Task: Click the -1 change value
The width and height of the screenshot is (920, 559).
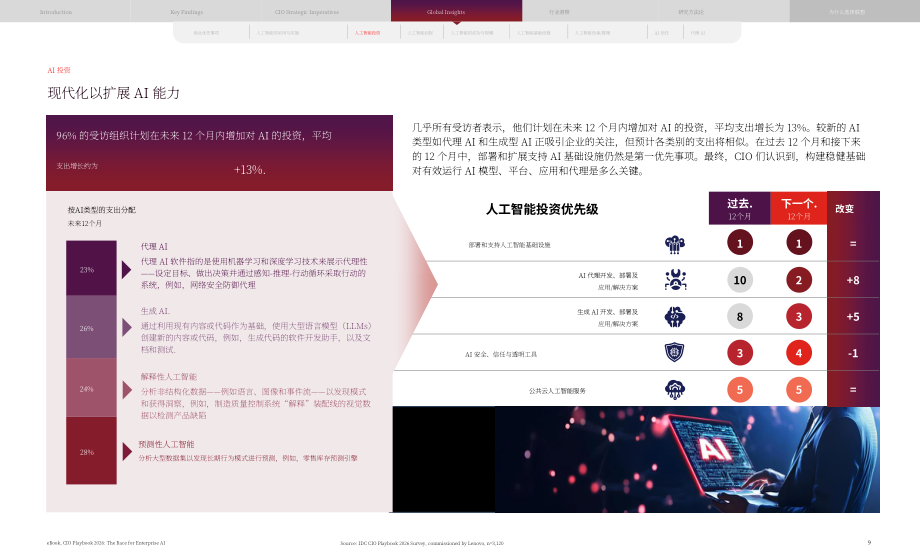Action: [x=853, y=353]
